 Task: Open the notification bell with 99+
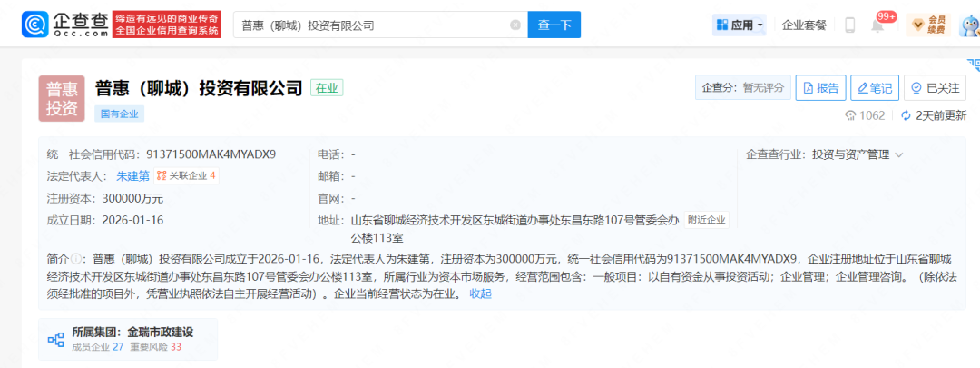pyautogui.click(x=878, y=25)
